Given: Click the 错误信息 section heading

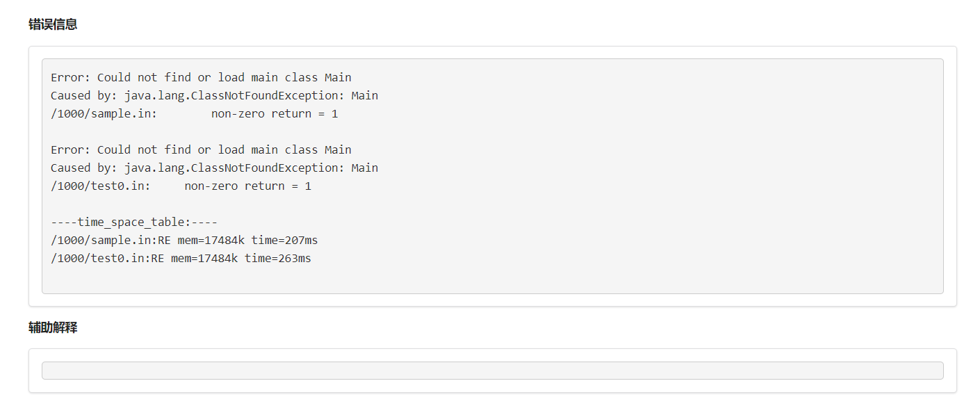Looking at the screenshot, I should click(x=51, y=24).
